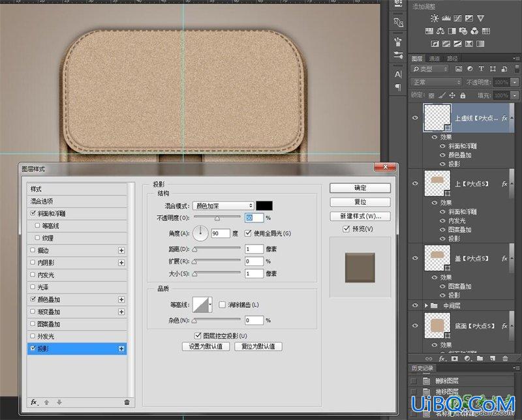This screenshot has width=522, height=420.
Task: Open the Paragraph panel icon
Action: pos(398,87)
